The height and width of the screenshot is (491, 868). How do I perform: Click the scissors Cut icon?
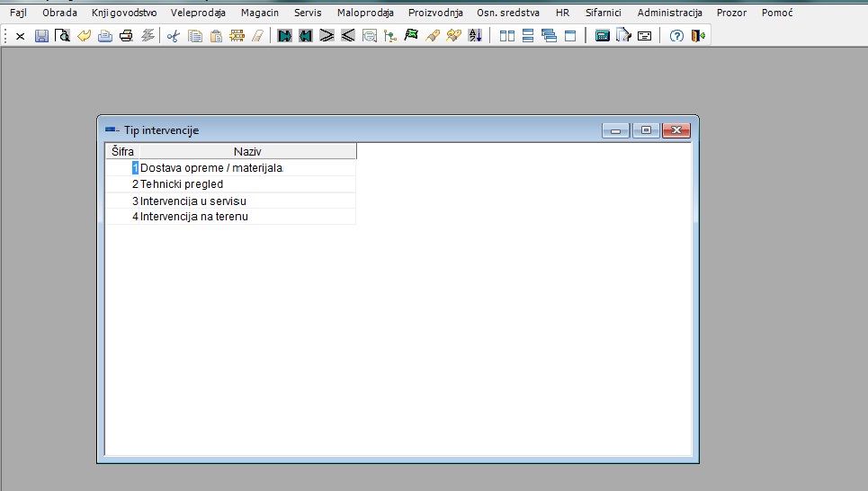click(173, 36)
